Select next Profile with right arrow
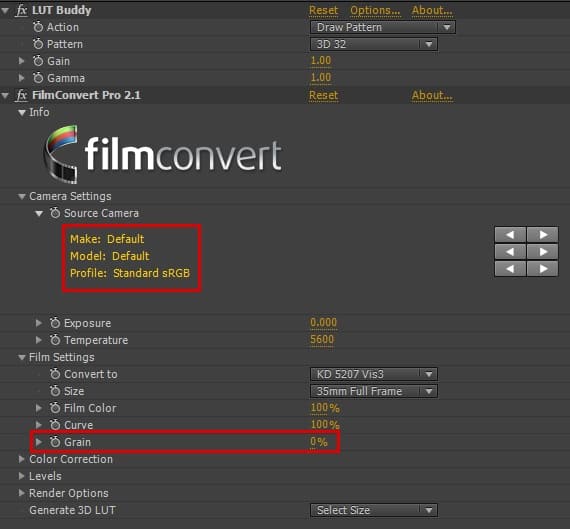 click(x=542, y=269)
